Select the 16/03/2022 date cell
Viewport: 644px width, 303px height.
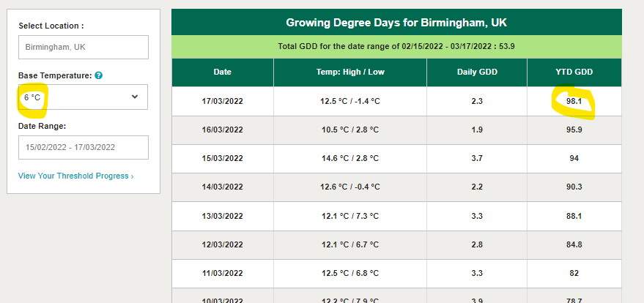(222, 130)
